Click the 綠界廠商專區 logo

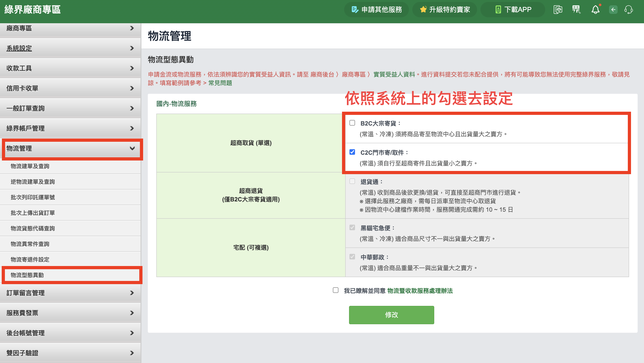pyautogui.click(x=33, y=9)
